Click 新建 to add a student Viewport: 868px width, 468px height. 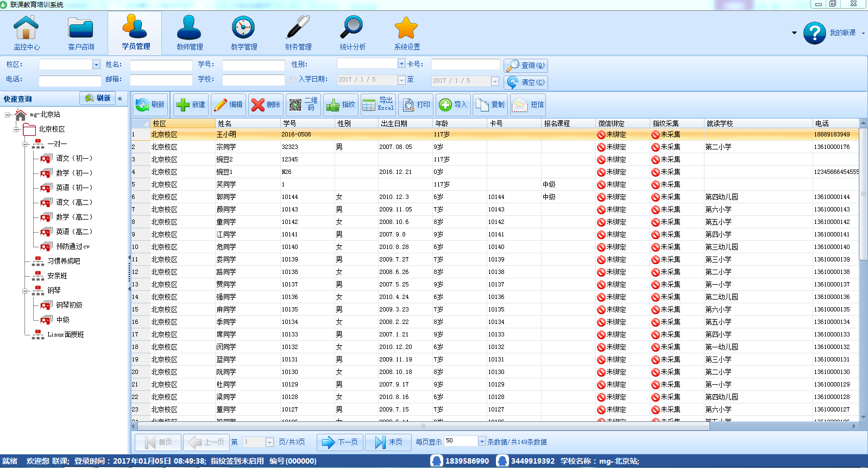pyautogui.click(x=191, y=104)
